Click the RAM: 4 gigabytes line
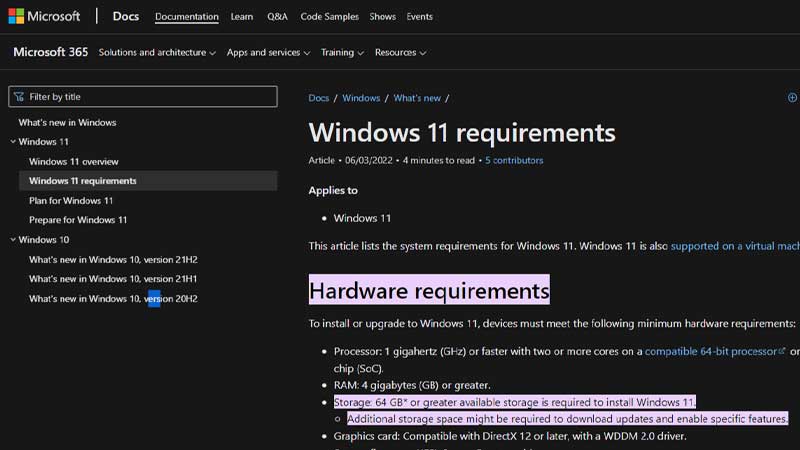Image resolution: width=800 pixels, height=450 pixels. (x=412, y=385)
